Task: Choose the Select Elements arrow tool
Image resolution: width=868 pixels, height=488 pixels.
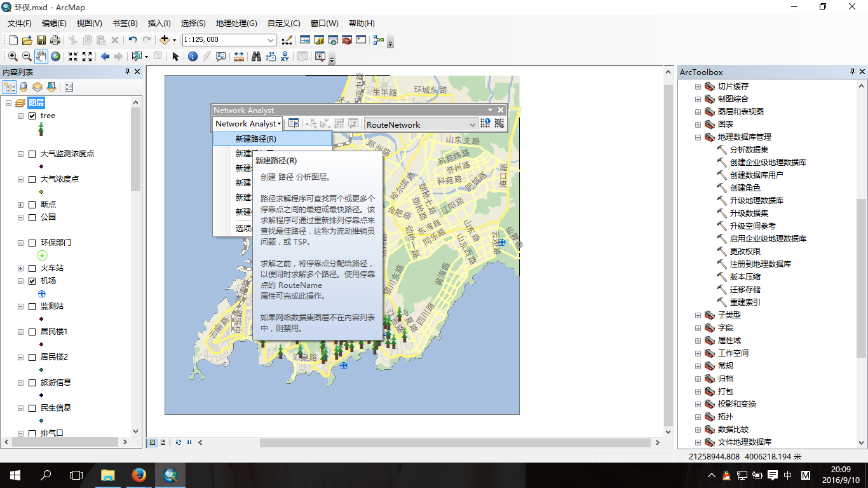Action: point(176,57)
